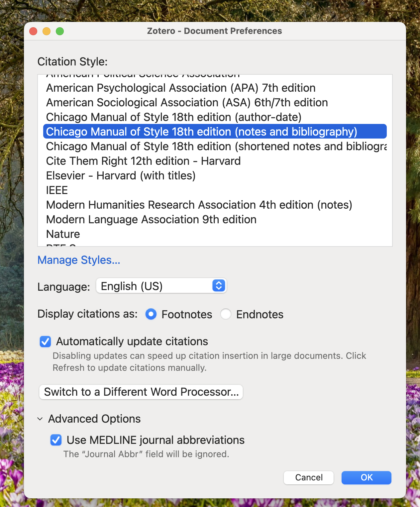Select Modern Humanities Research Association 4th edition (notes)
The height and width of the screenshot is (507, 420).
click(x=215, y=205)
